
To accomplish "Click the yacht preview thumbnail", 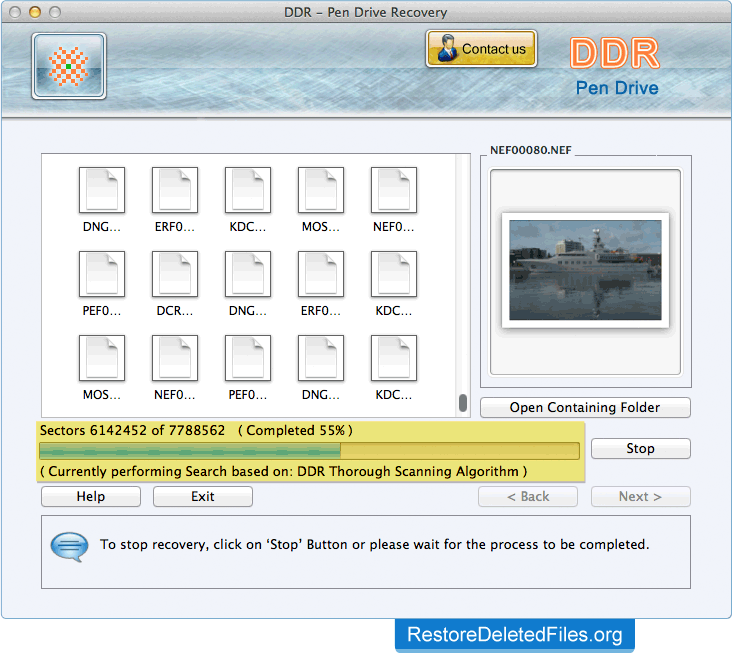I will 585,270.
